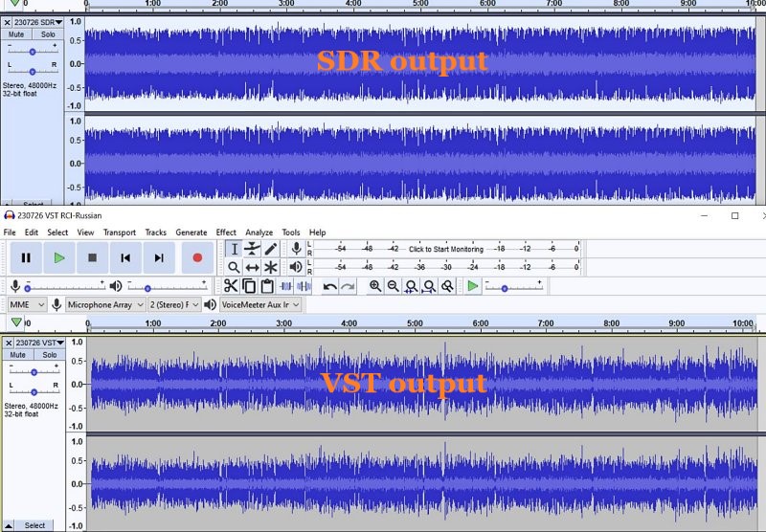Select the Time Shift tool
The height and width of the screenshot is (532, 766).
(x=252, y=267)
